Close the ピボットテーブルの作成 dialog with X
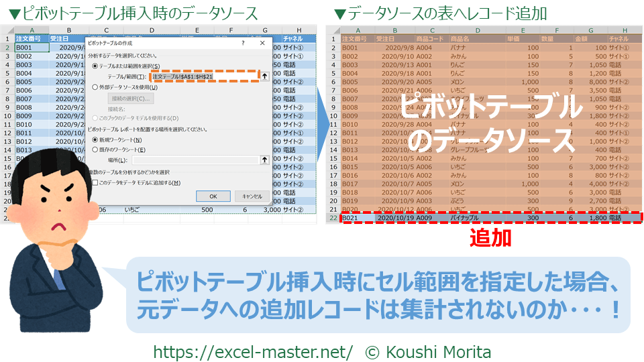The image size is (644, 362). click(x=261, y=43)
